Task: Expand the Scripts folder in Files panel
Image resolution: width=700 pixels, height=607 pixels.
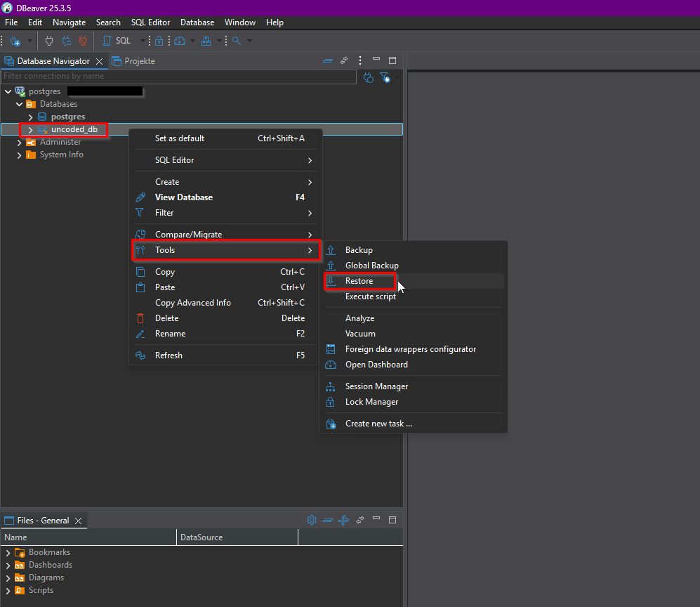Action: pos(8,591)
